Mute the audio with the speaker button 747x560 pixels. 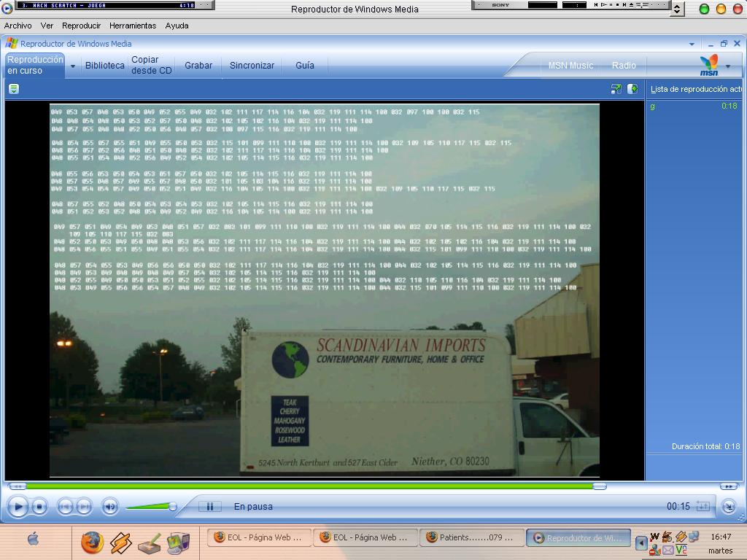pyautogui.click(x=110, y=506)
